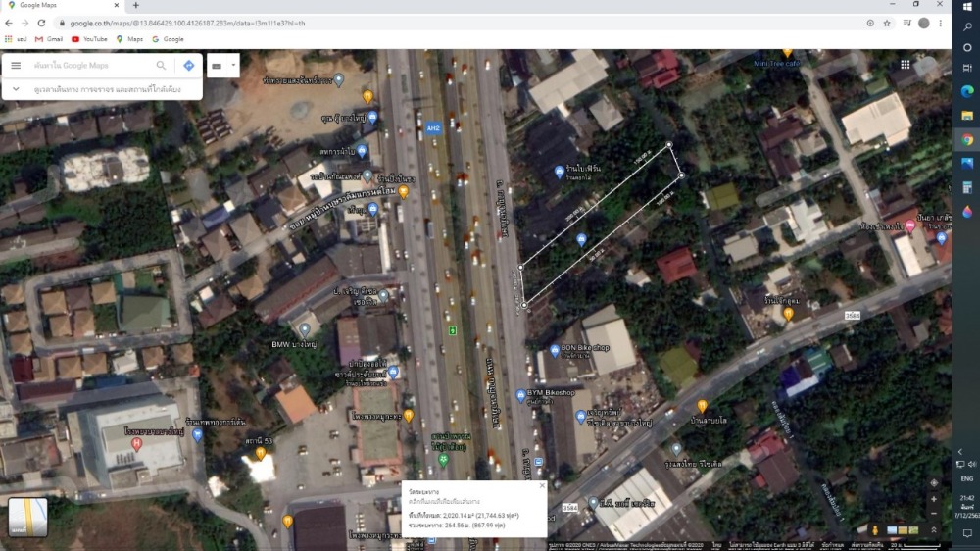Bookmark this page with the star icon
The image size is (980, 551).
tap(887, 23)
